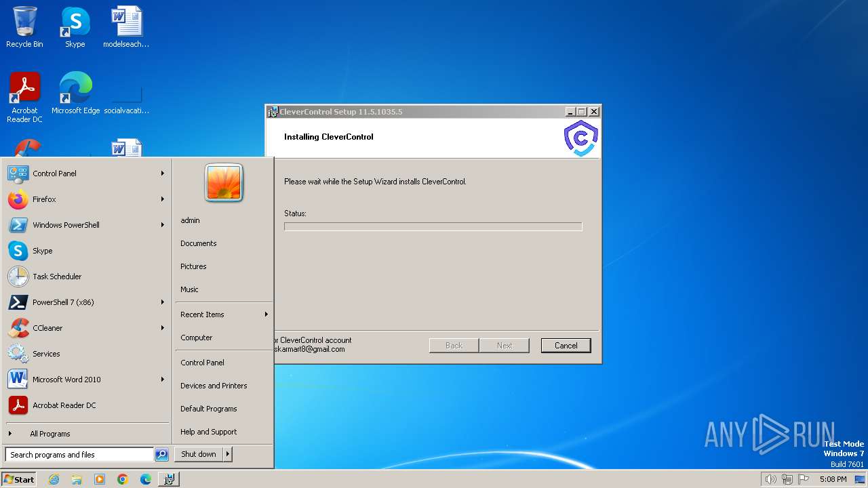Click the network tray icon
868x488 pixels.
(787, 479)
